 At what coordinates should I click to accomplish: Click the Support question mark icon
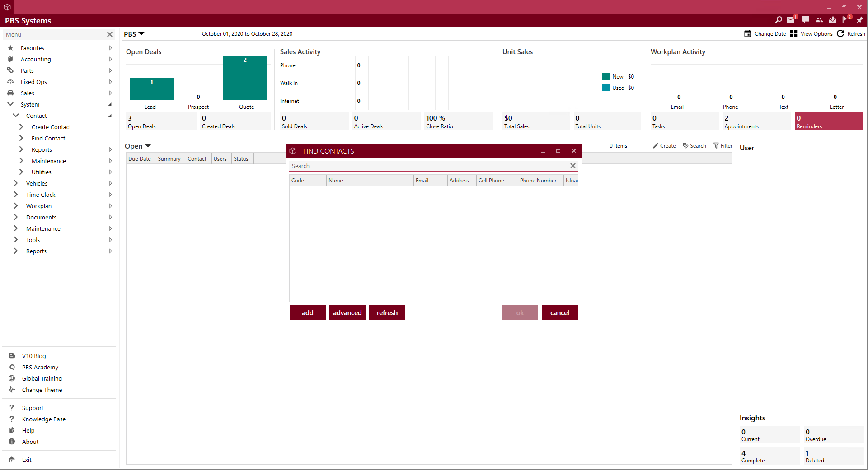(x=12, y=408)
